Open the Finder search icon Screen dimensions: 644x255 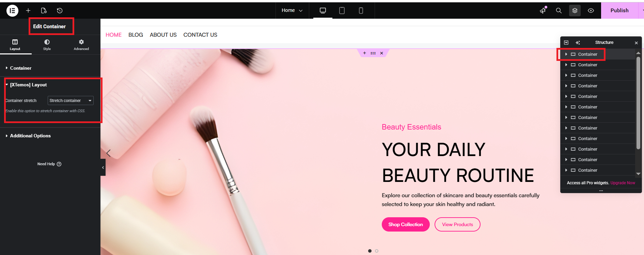click(x=559, y=11)
